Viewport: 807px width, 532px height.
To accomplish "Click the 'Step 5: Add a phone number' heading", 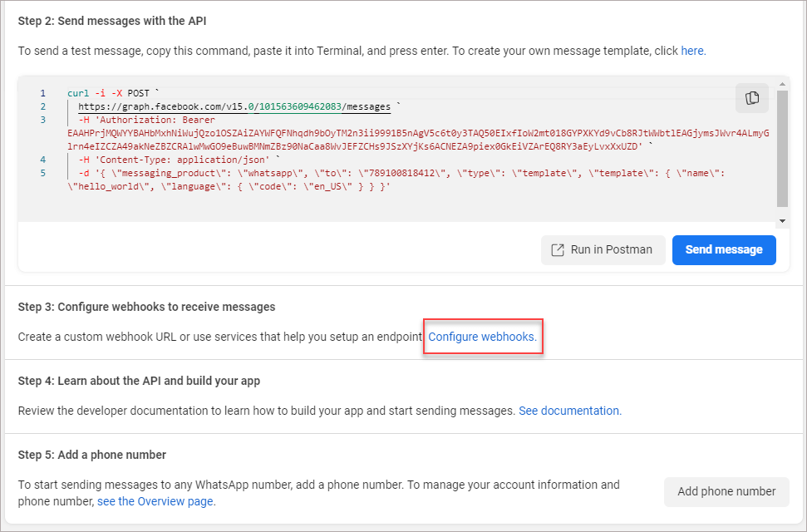I will point(92,455).
